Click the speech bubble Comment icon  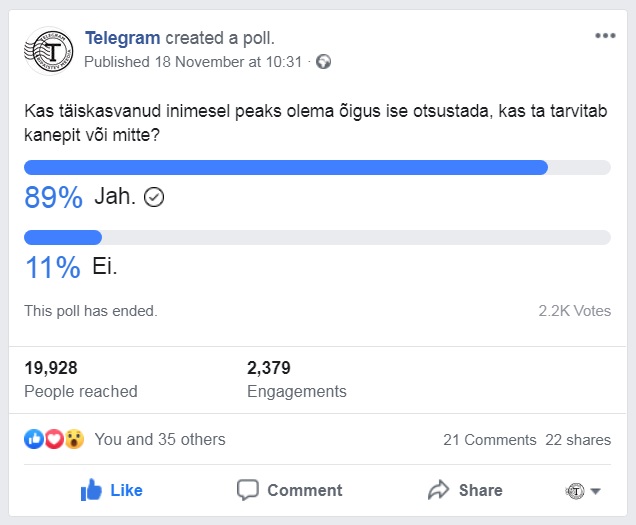248,490
